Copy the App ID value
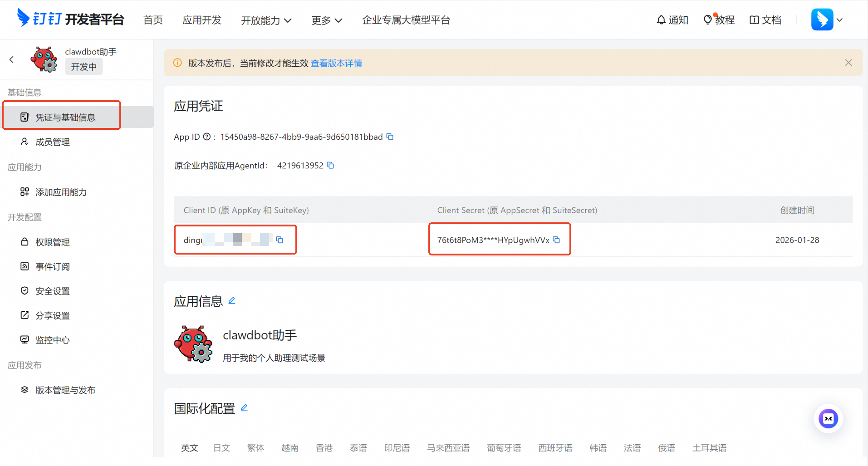 click(x=390, y=137)
